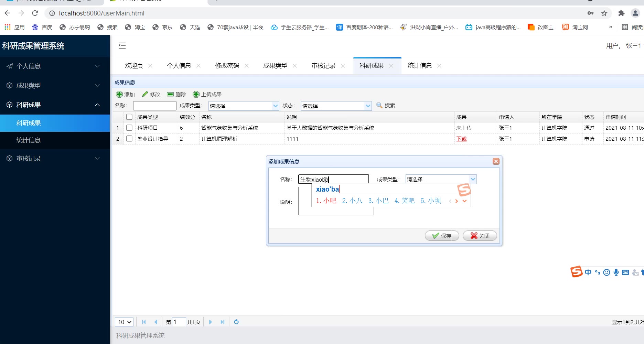Image resolution: width=644 pixels, height=344 pixels.
Task: Expand 成果类型 sidebar menu
Action: pos(55,85)
